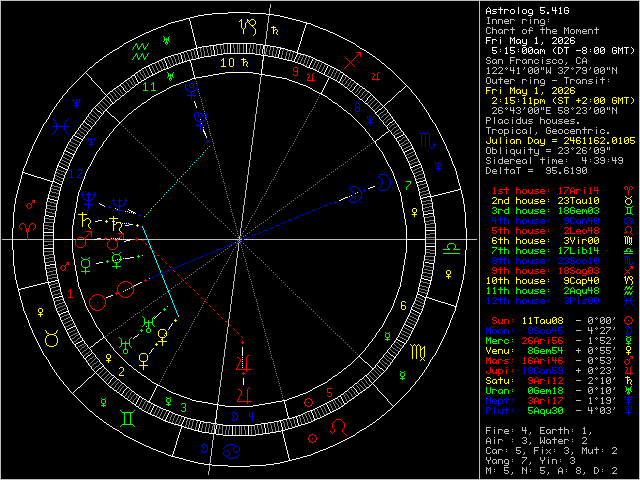Select the Uranus symbol ending the Uran row
The width and height of the screenshot is (640, 480).
pyautogui.click(x=629, y=391)
